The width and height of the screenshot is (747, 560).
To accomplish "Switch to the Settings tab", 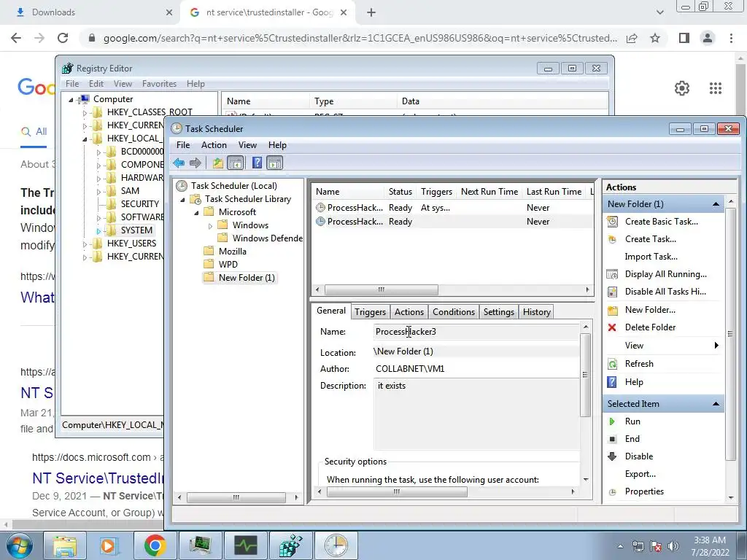I will (499, 312).
